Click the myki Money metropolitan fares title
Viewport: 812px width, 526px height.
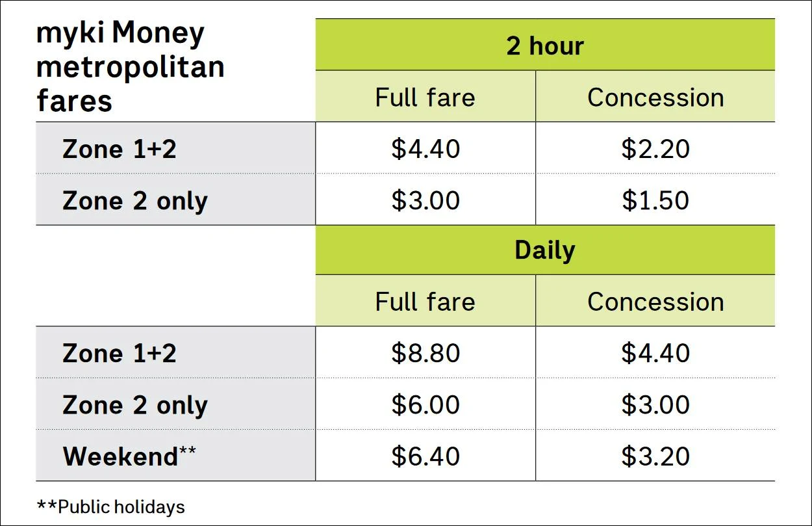pos(130,67)
